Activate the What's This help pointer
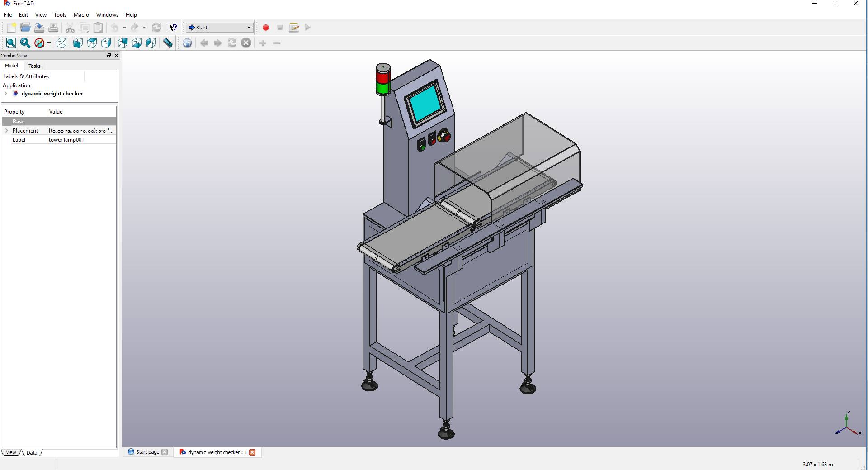Screen dimensions: 868x470 coord(173,28)
